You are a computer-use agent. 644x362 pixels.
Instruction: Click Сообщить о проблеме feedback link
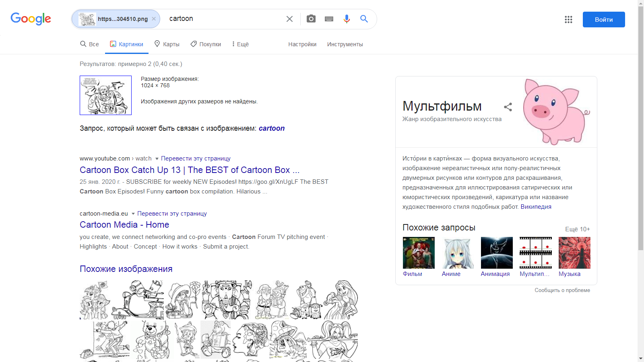click(x=562, y=290)
